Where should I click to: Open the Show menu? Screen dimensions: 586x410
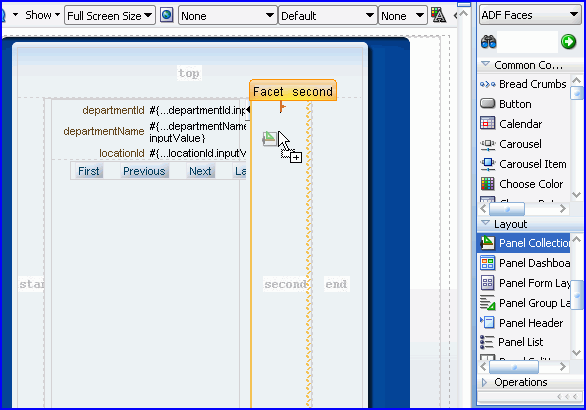pos(42,15)
